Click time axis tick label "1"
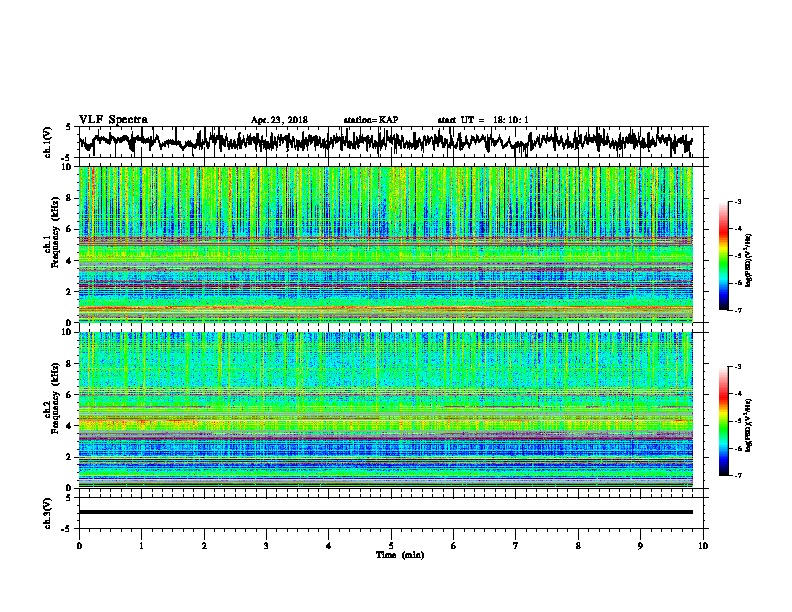The image size is (792, 612). (141, 545)
